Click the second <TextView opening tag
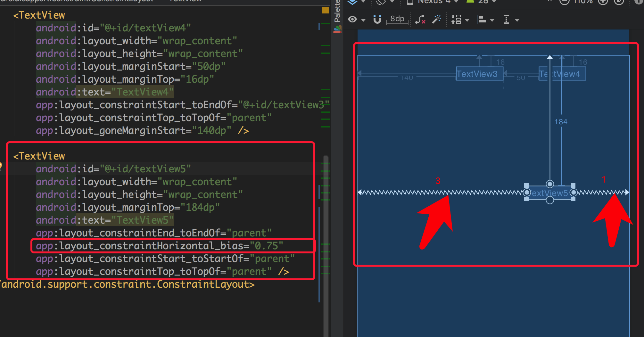This screenshot has width=644, height=337. (39, 156)
